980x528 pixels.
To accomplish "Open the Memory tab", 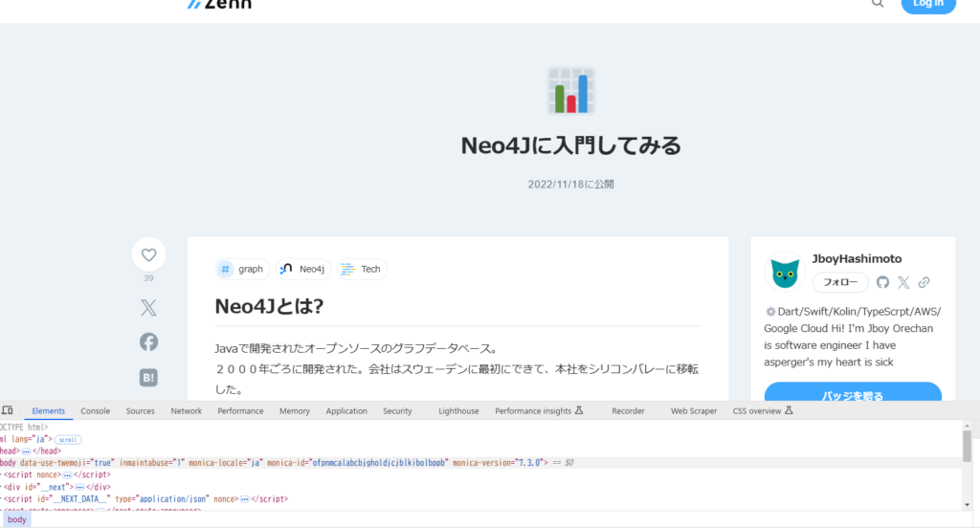I will [295, 411].
